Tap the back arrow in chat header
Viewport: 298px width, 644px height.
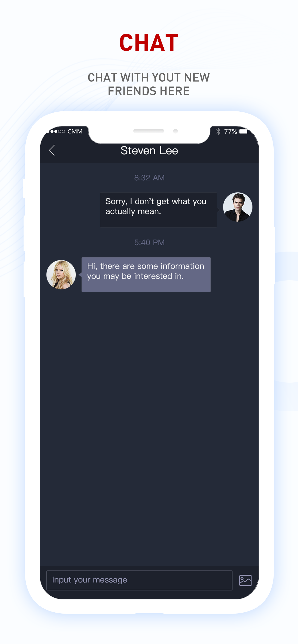click(x=52, y=150)
